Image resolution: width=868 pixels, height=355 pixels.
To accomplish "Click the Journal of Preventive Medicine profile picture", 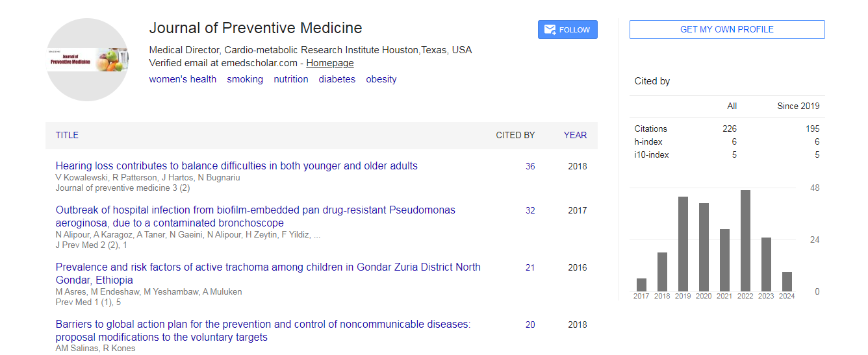I will pos(87,60).
